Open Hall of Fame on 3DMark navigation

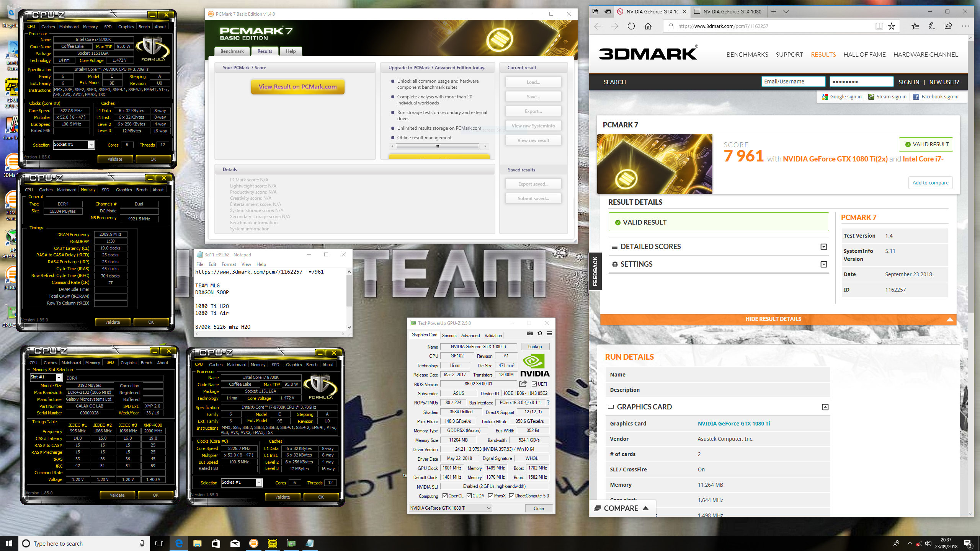click(x=864, y=54)
